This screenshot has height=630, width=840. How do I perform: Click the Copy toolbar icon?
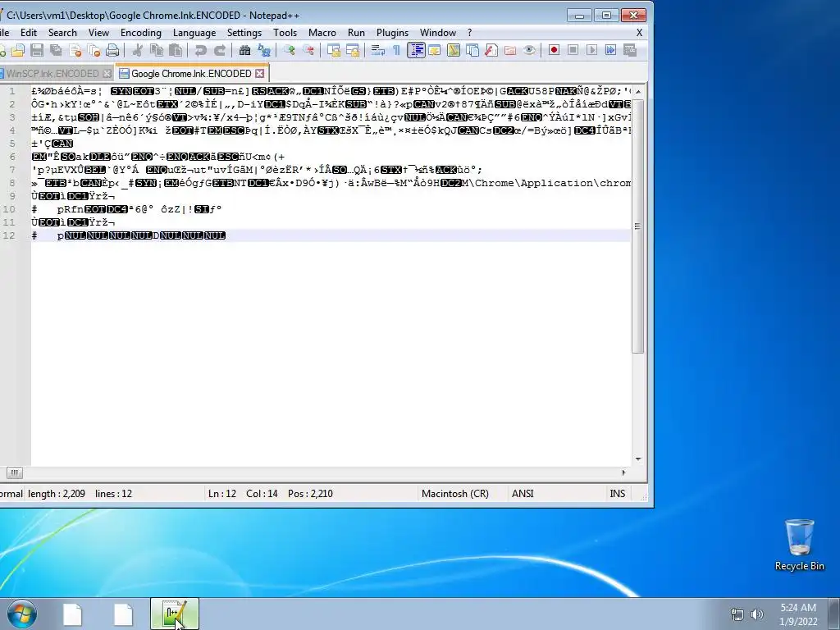click(157, 50)
